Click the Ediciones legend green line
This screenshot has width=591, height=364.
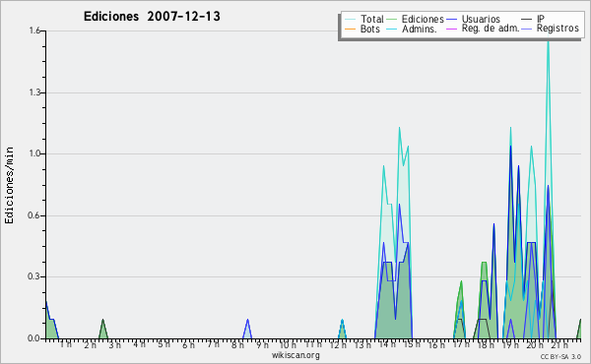pyautogui.click(x=392, y=20)
